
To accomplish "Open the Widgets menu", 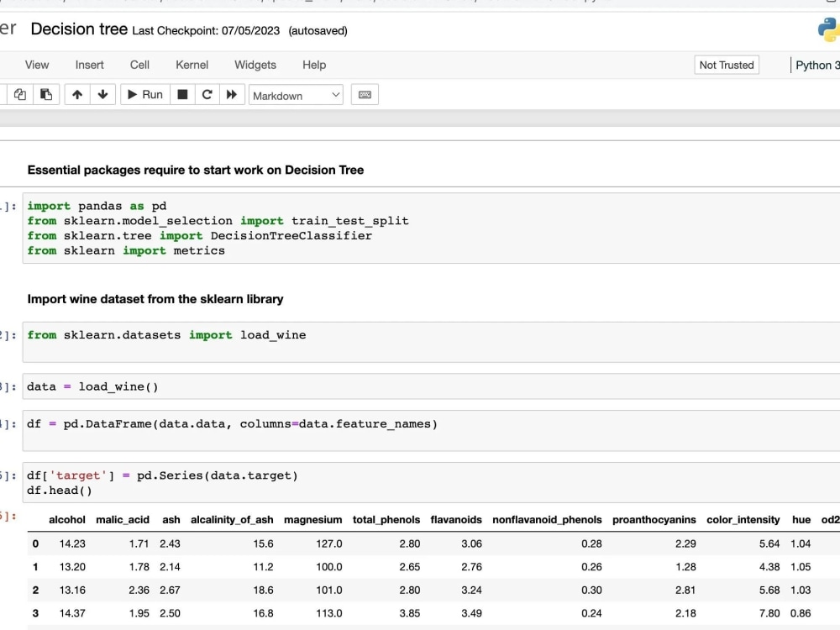I will [255, 65].
